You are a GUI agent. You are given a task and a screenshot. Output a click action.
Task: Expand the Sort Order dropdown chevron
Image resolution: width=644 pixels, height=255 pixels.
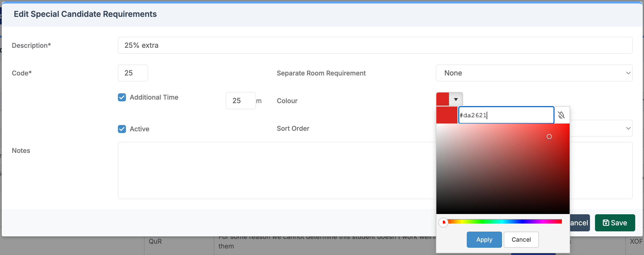(628, 128)
